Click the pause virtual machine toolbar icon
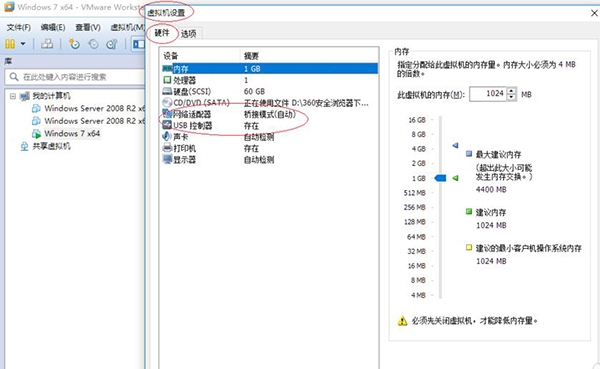Image resolution: width=600 pixels, height=369 pixels. [x=10, y=44]
